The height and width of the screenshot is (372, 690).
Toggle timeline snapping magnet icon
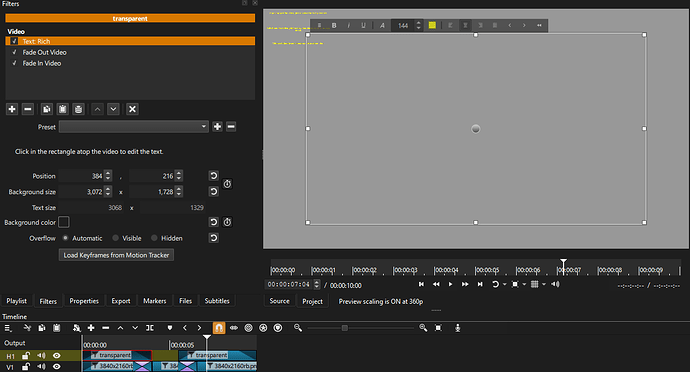click(x=219, y=328)
